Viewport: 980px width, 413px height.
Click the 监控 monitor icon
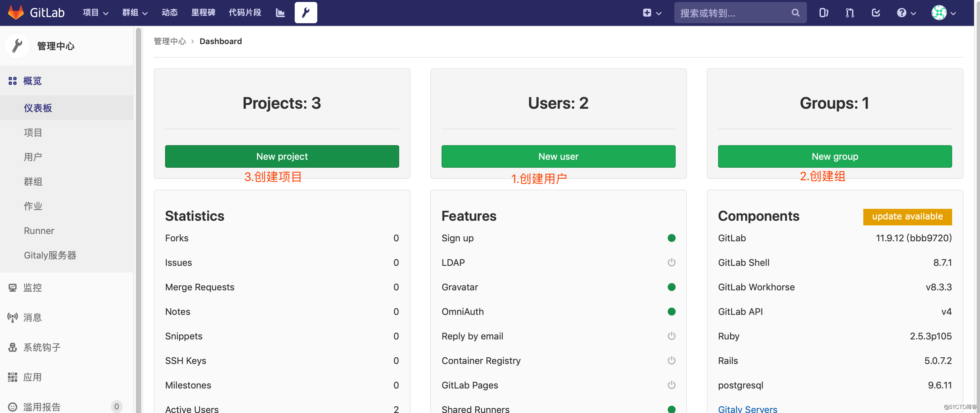pyautogui.click(x=13, y=287)
